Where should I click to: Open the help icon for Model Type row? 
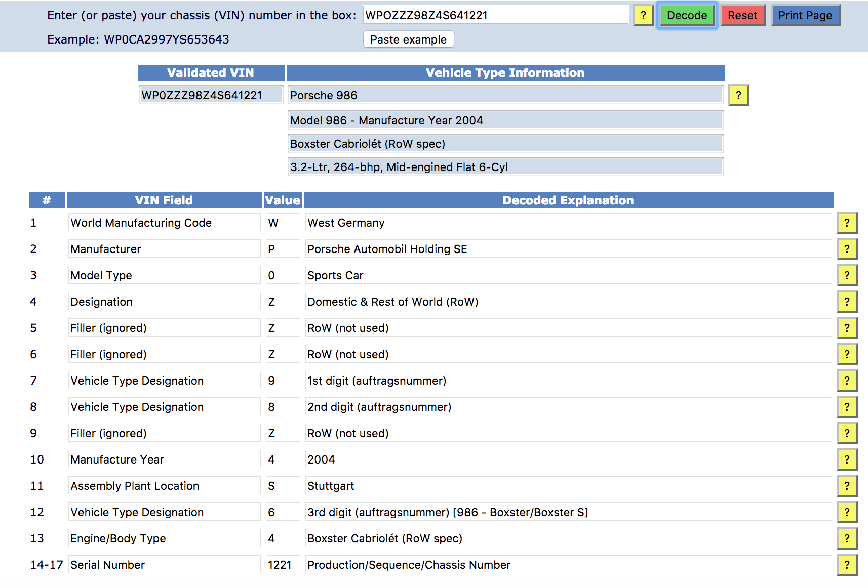[846, 275]
